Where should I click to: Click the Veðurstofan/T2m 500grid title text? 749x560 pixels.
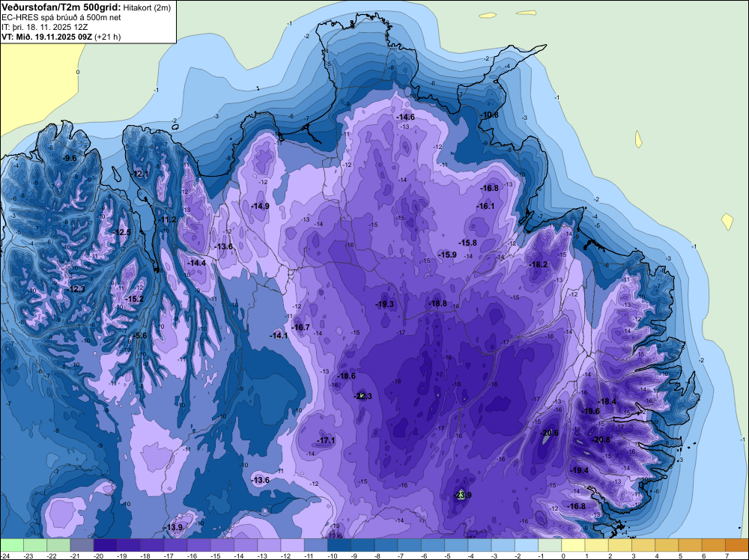click(x=61, y=7)
